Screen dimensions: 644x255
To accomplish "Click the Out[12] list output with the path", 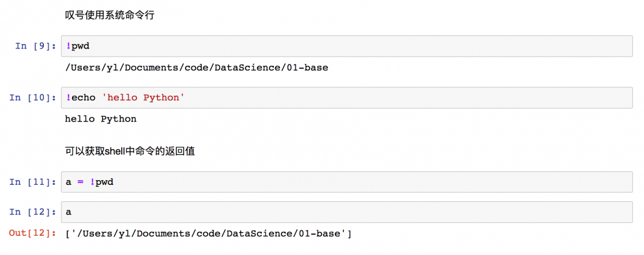I will click(x=208, y=234).
